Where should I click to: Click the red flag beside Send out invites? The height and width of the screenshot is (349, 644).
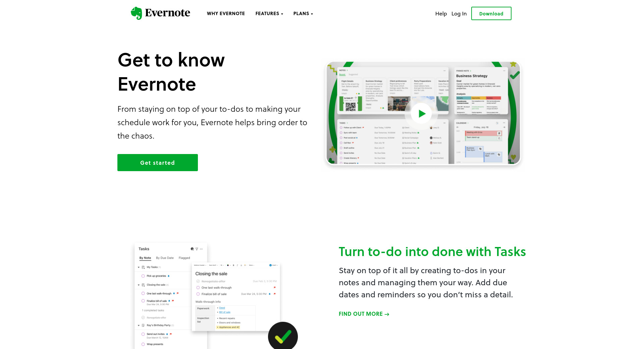pos(171,334)
